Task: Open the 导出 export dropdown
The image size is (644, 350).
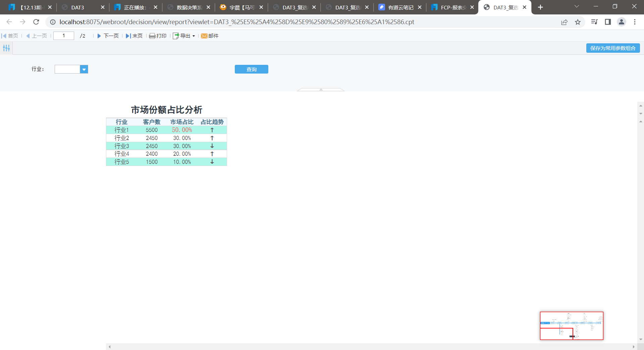Action: pos(184,36)
